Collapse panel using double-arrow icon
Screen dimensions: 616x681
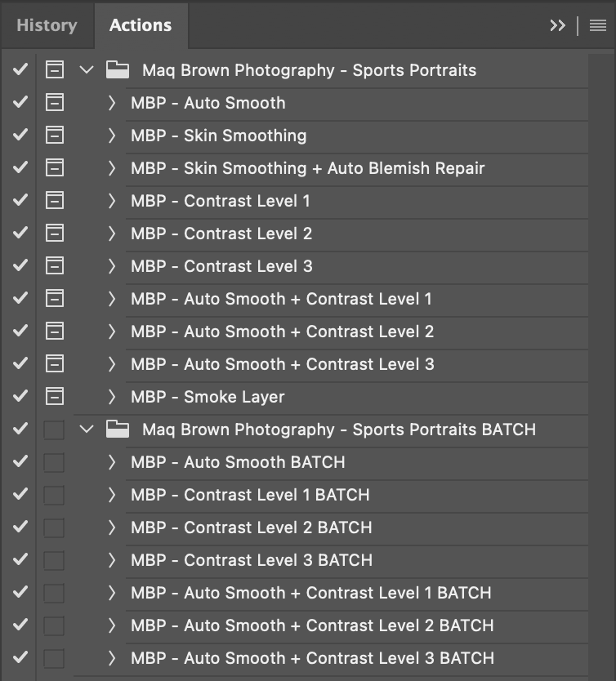click(558, 25)
